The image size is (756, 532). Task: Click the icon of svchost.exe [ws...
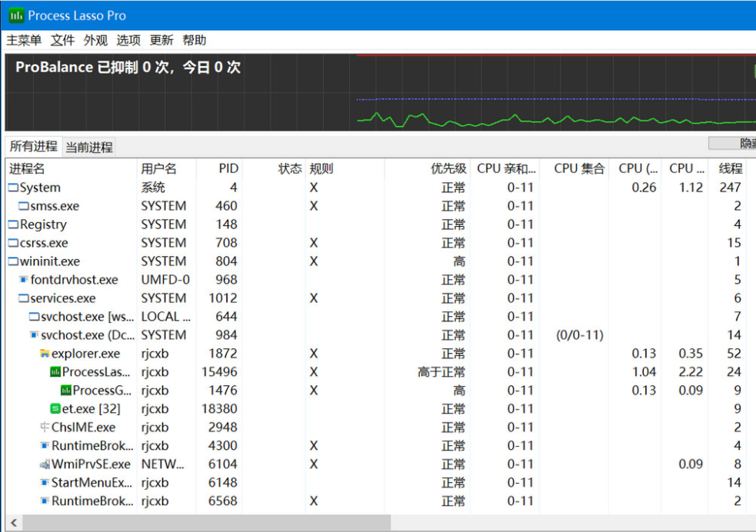coord(35,317)
